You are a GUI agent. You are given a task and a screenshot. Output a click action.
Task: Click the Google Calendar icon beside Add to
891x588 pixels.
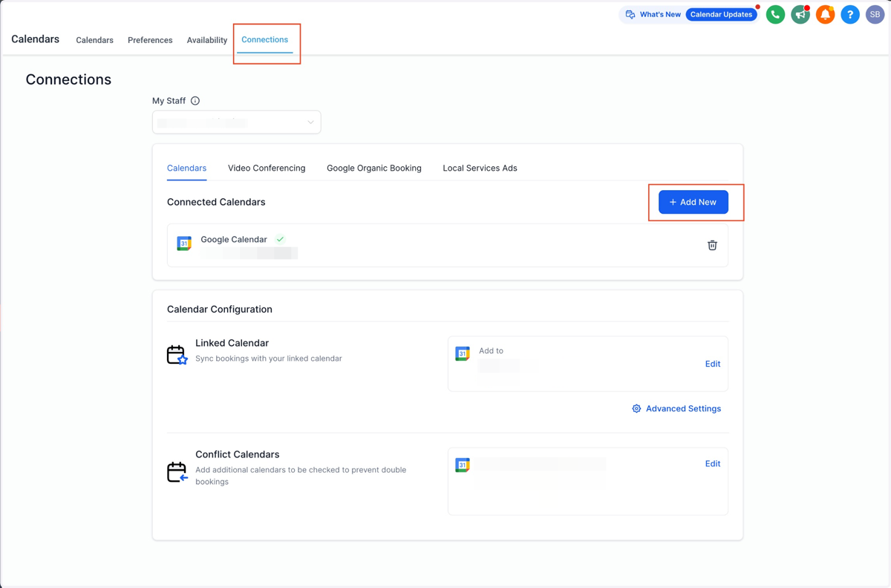(463, 353)
